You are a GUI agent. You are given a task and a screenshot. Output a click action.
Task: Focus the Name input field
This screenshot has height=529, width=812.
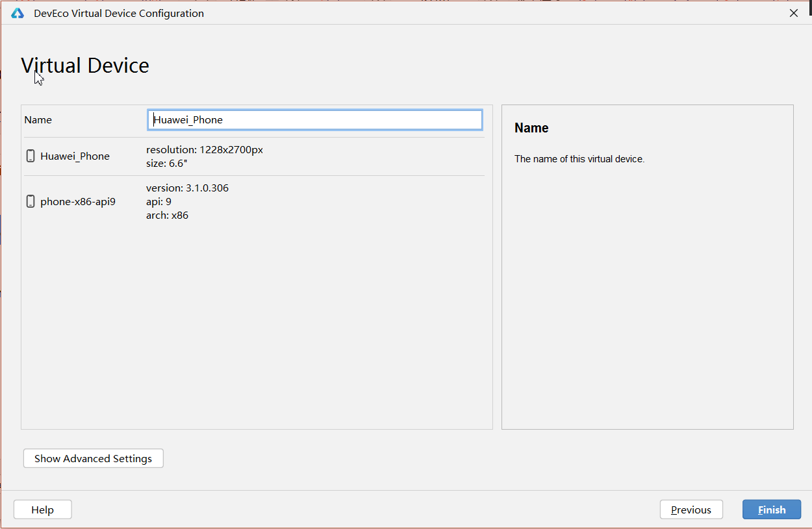315,119
